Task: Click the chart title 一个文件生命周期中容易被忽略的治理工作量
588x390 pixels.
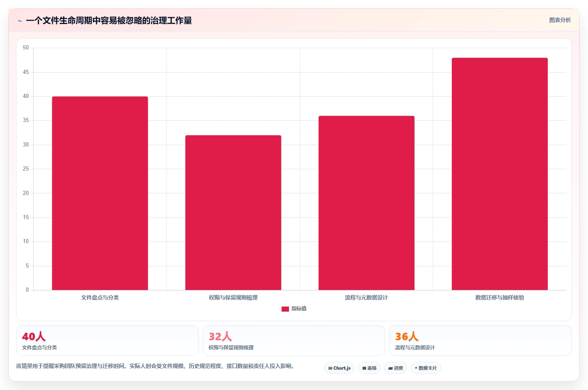Action: click(x=109, y=20)
